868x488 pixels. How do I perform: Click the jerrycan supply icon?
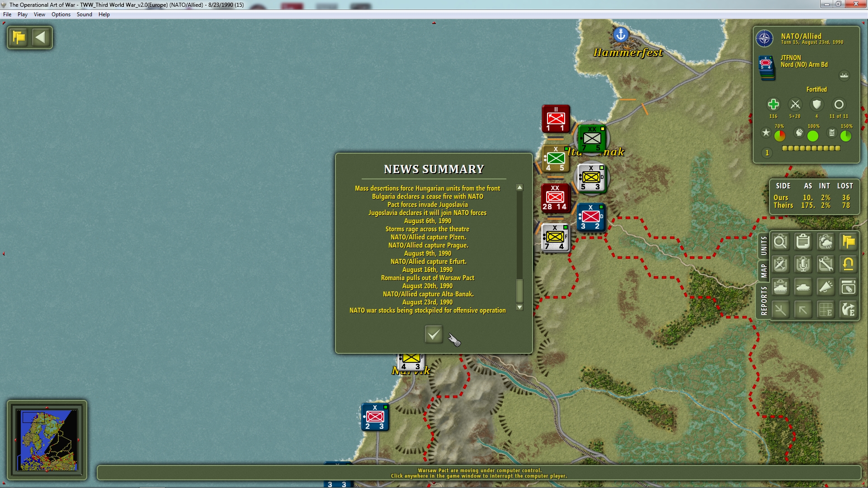tap(832, 132)
